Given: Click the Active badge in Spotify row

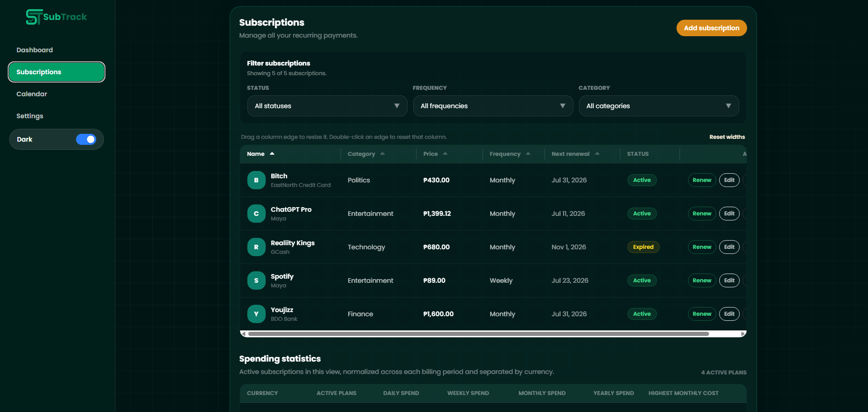Looking at the screenshot, I should tap(642, 280).
